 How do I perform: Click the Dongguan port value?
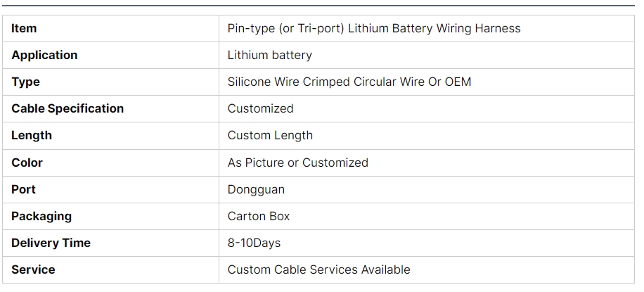(x=257, y=189)
